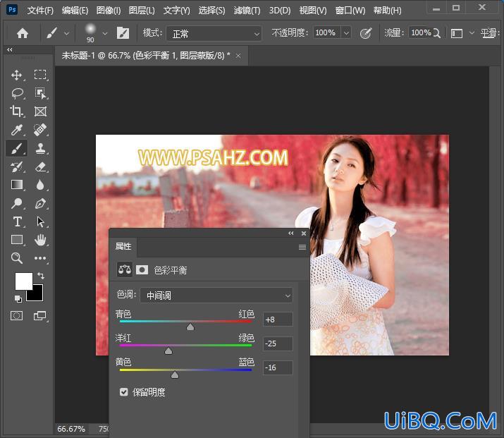Open the Edit Toolbar three-dots menu
Image resolution: width=504 pixels, height=438 pixels.
[40, 258]
